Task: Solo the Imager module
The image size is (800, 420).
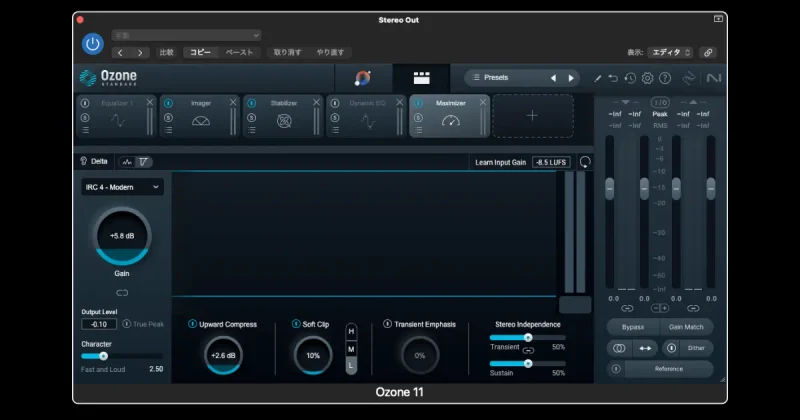Action: (x=168, y=118)
